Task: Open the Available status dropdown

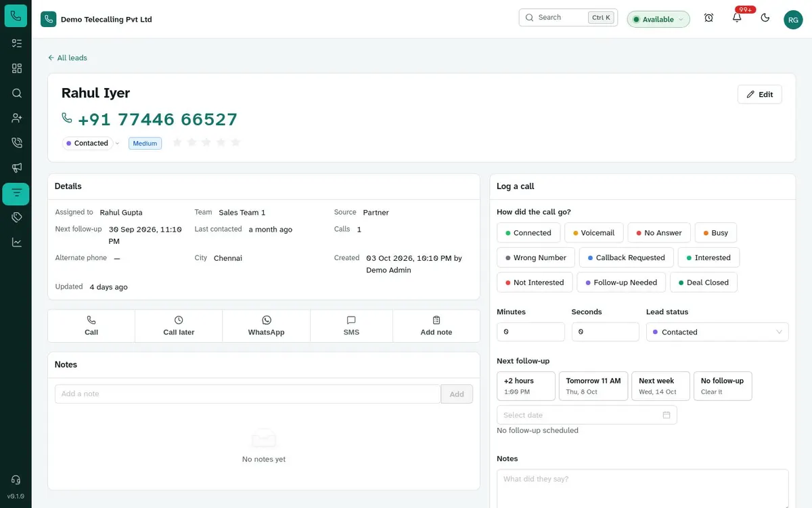Action: [x=658, y=20]
